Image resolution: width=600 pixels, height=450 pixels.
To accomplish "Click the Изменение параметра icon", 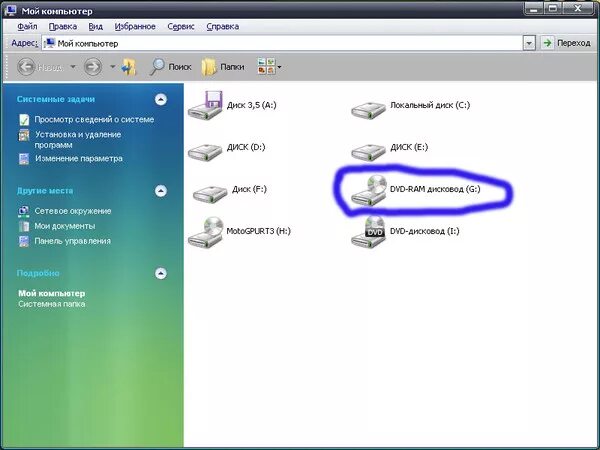I will [x=24, y=158].
